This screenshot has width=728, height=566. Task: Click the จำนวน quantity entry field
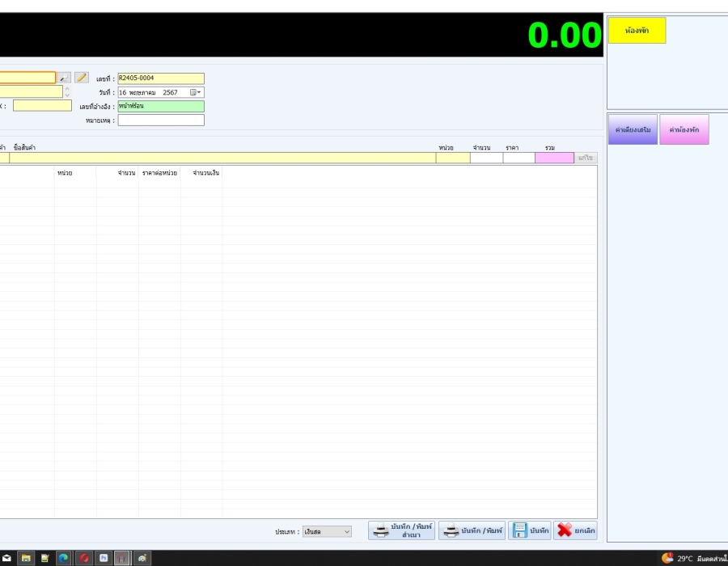coord(487,158)
